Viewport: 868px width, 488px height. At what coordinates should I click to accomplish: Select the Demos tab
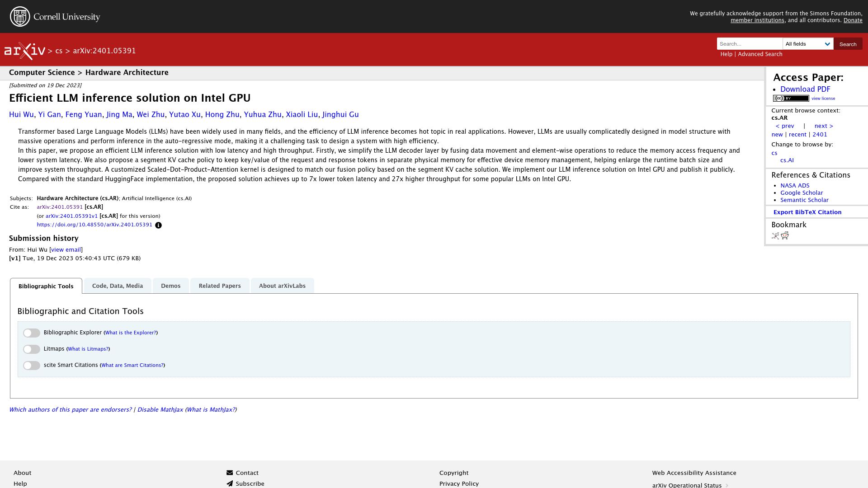[170, 286]
